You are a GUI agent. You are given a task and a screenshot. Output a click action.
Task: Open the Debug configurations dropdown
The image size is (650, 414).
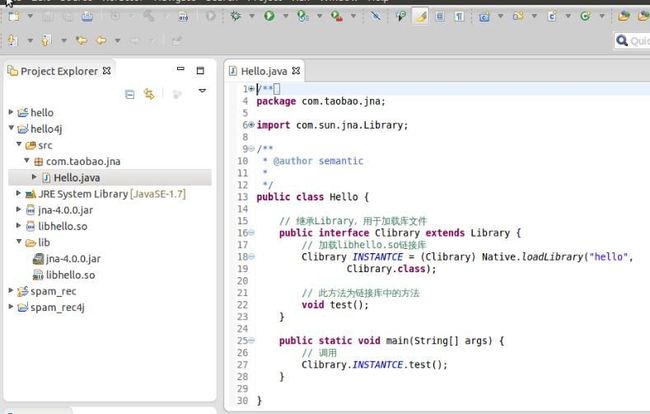(252, 17)
